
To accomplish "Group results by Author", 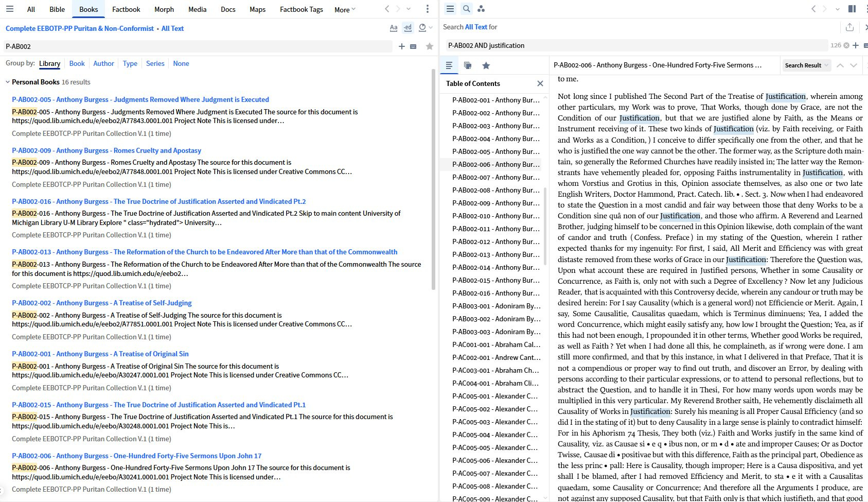I will click(103, 63).
